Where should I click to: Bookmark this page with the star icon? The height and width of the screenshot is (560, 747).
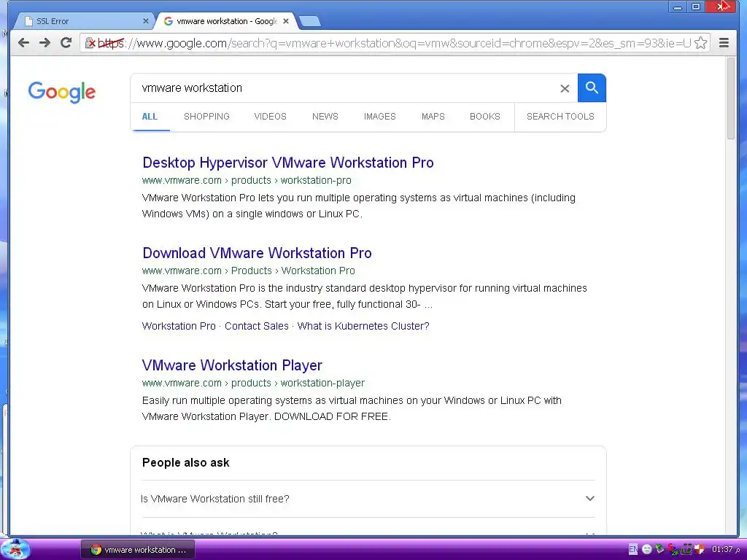pos(701,43)
